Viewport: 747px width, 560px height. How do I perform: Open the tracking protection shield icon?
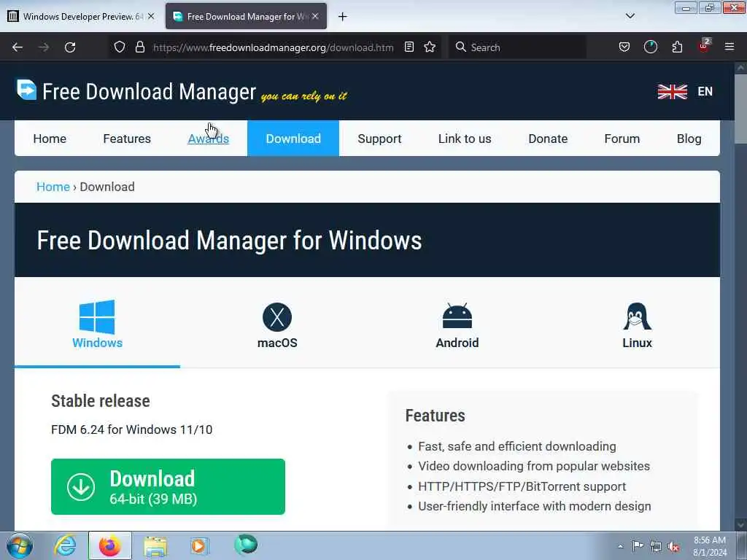click(x=120, y=47)
